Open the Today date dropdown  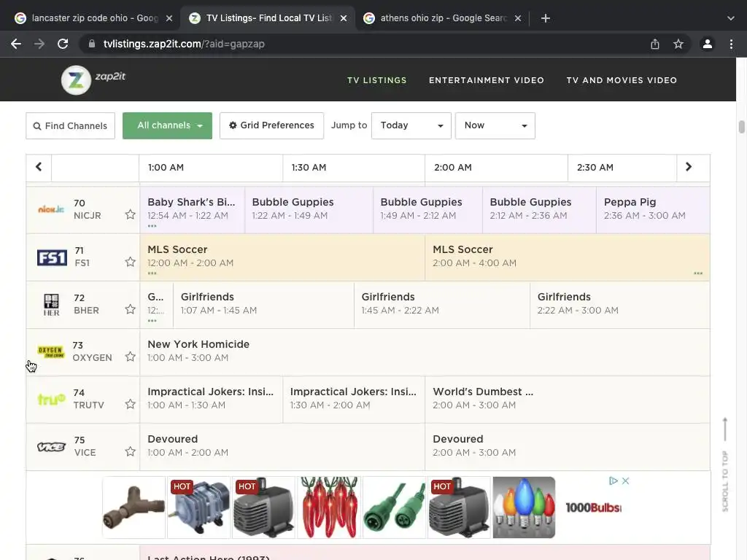pos(411,125)
